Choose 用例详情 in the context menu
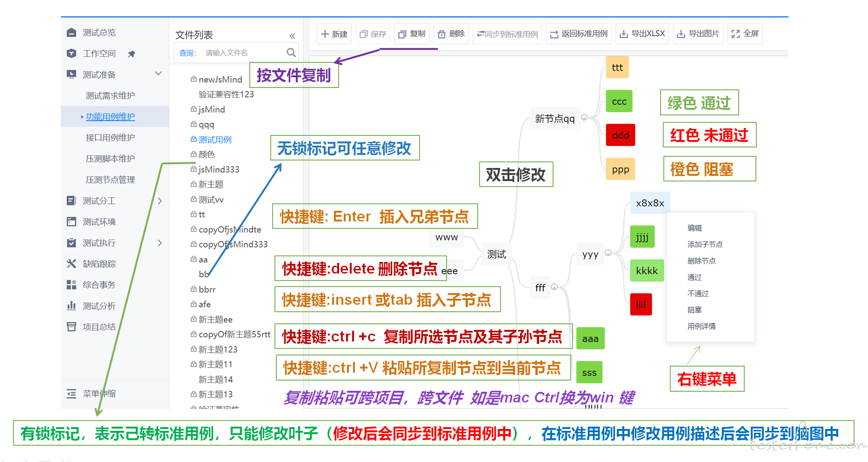The height and width of the screenshot is (462, 868). (x=701, y=326)
